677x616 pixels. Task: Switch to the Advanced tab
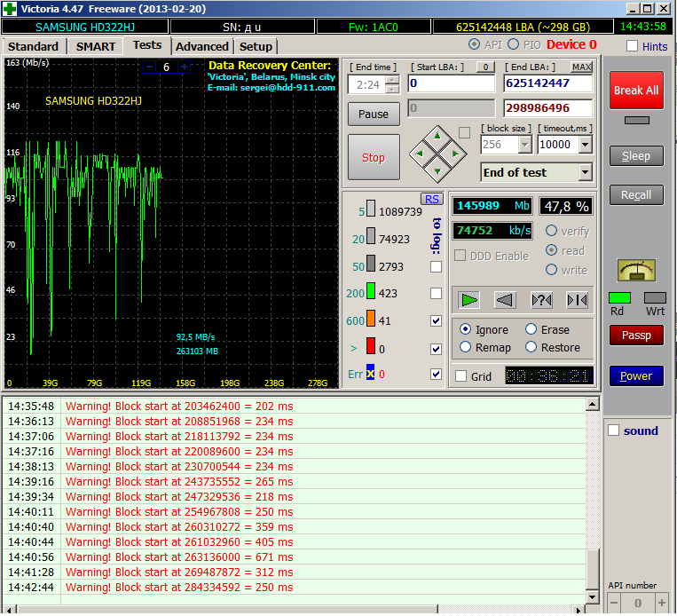click(x=201, y=47)
